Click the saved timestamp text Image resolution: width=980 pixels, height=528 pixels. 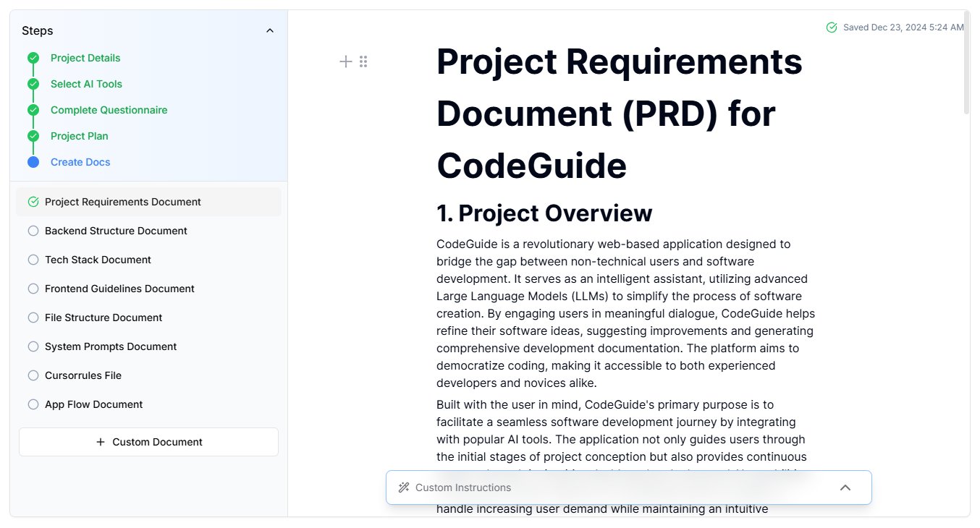[x=903, y=27]
